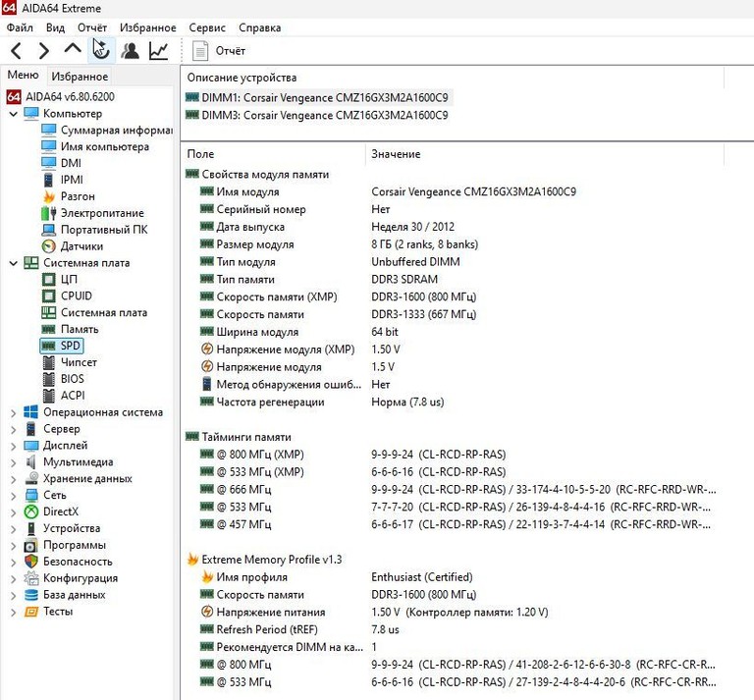Select the IPMI server icon

pyautogui.click(x=48, y=180)
